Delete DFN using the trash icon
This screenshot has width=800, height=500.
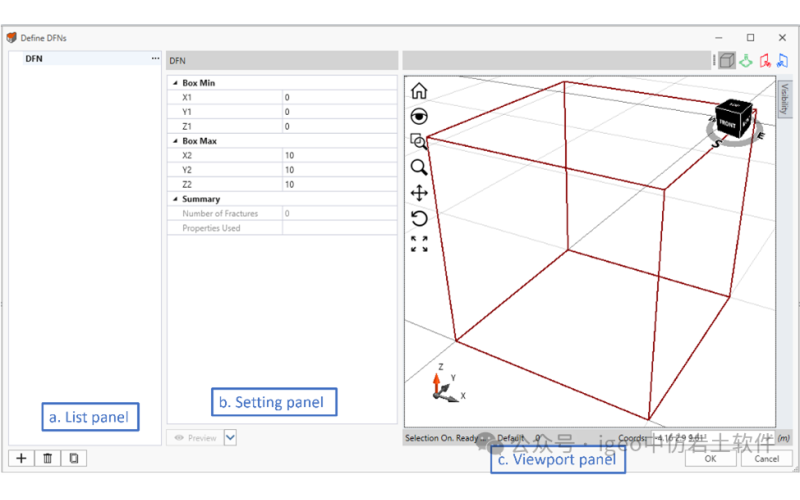click(47, 458)
